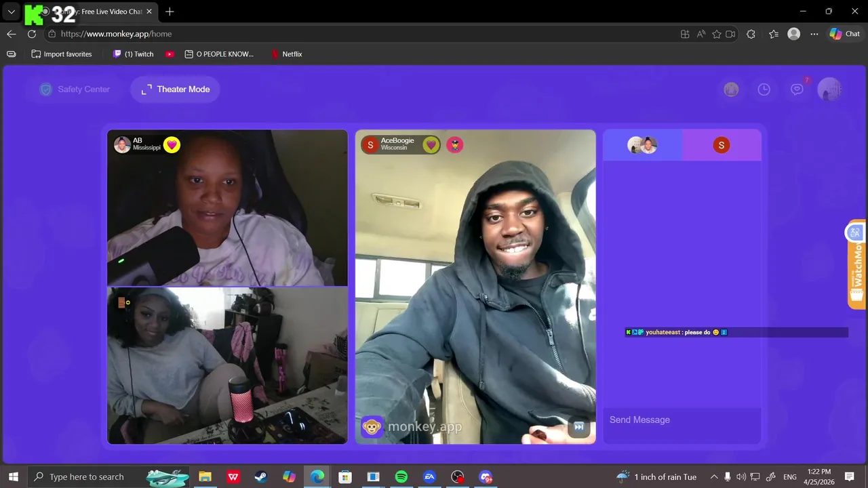The height and width of the screenshot is (488, 868).
Task: Click the youhateeast chat message
Action: point(736,332)
